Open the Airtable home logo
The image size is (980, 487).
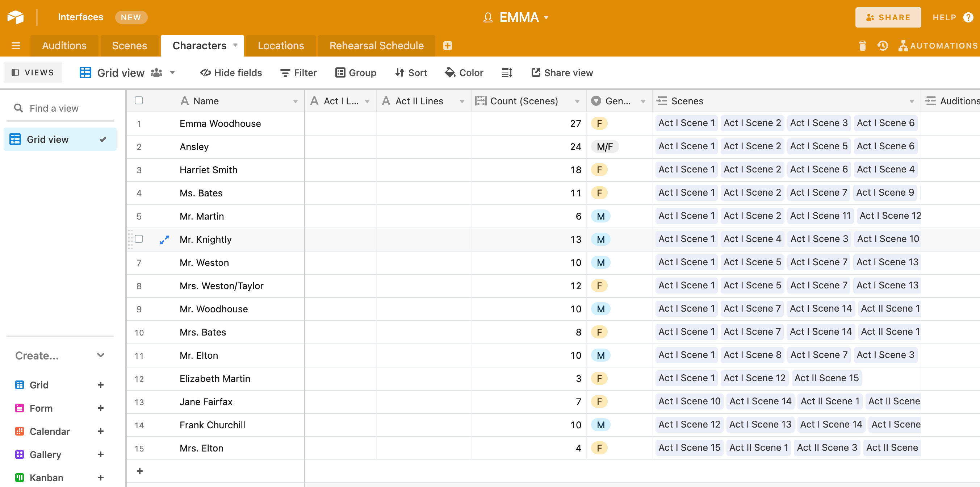pyautogui.click(x=16, y=17)
